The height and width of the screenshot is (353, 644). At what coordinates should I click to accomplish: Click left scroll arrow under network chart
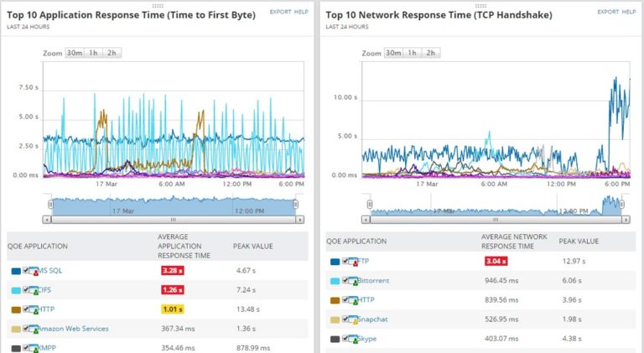366,220
